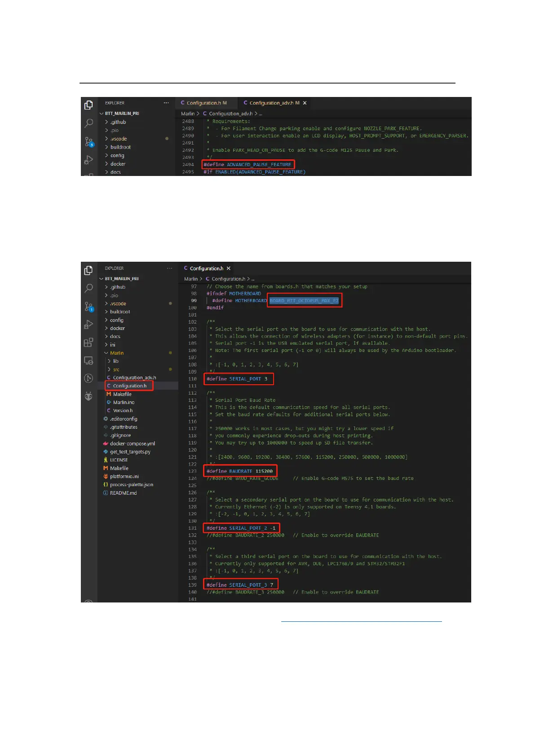
Task: Click '#ifndef MOTHERBOARD' on line 98
Action: point(234,294)
